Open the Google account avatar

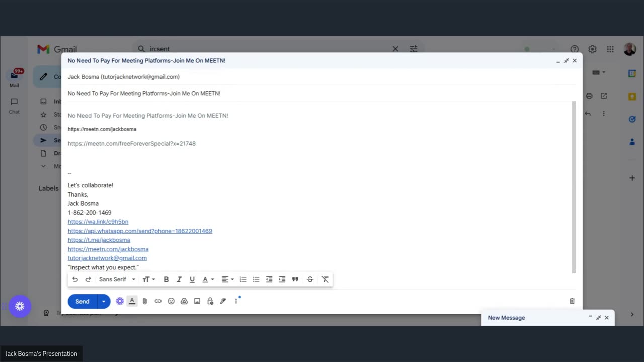629,49
